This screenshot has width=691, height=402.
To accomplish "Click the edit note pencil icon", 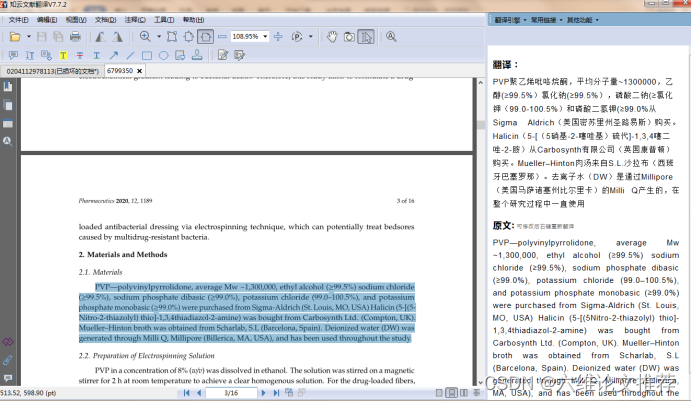I will (223, 55).
